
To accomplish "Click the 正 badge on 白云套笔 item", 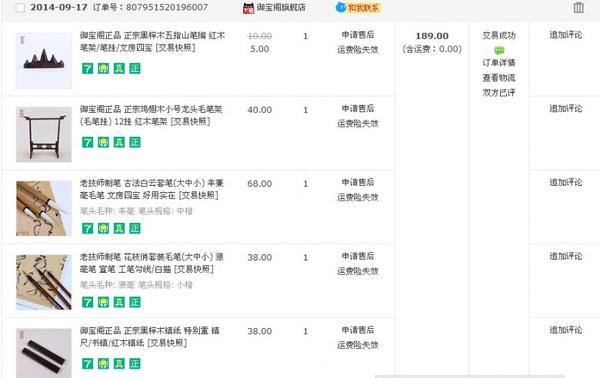I will [135, 228].
